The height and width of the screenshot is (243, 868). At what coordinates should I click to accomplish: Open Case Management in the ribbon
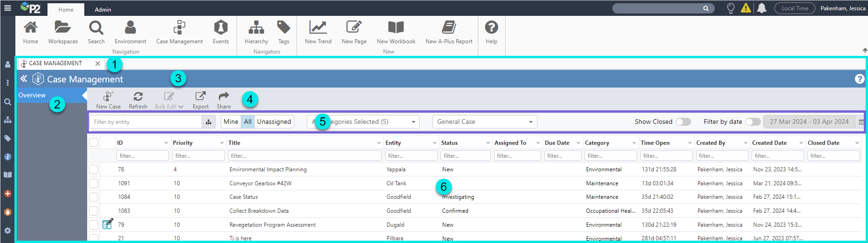click(179, 32)
